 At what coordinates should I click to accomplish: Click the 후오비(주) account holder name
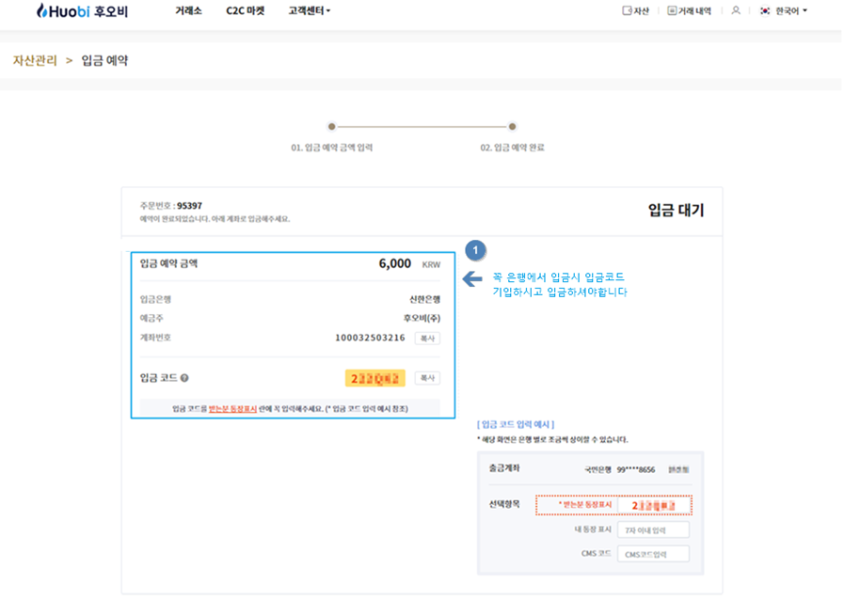422,319
